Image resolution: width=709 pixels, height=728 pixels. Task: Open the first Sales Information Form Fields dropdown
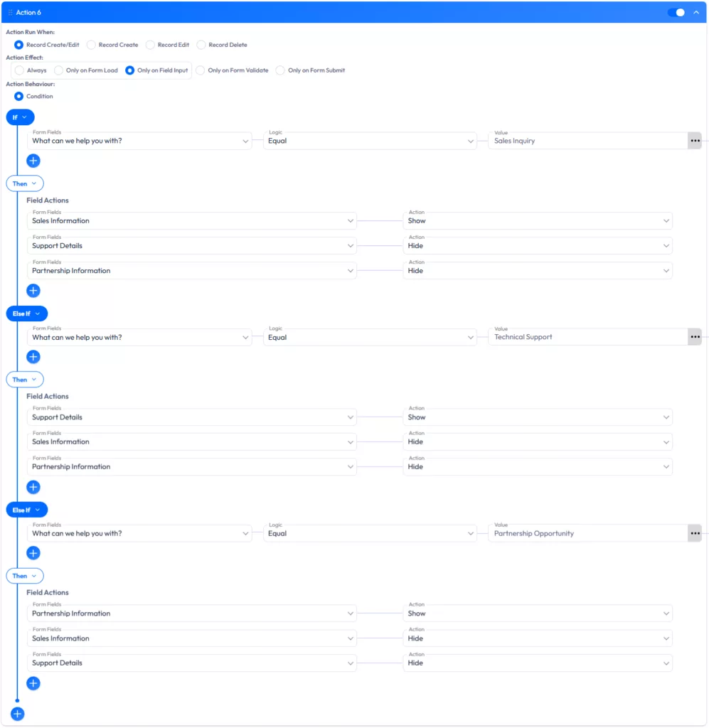[192, 220]
